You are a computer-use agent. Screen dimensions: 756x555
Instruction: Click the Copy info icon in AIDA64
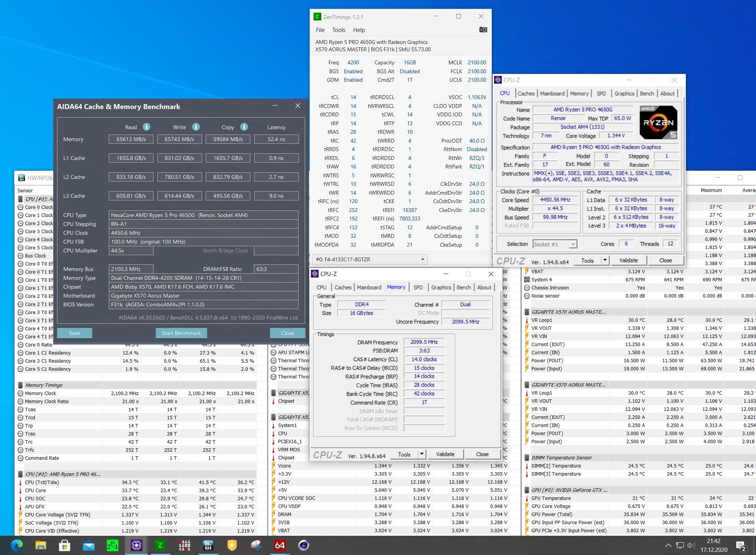pyautogui.click(x=244, y=127)
